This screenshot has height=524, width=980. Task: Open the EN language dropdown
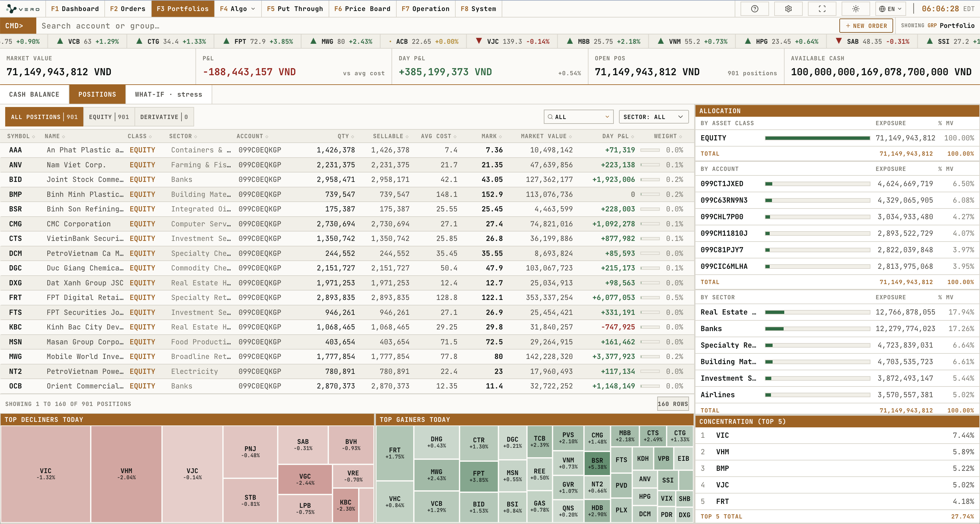point(890,9)
